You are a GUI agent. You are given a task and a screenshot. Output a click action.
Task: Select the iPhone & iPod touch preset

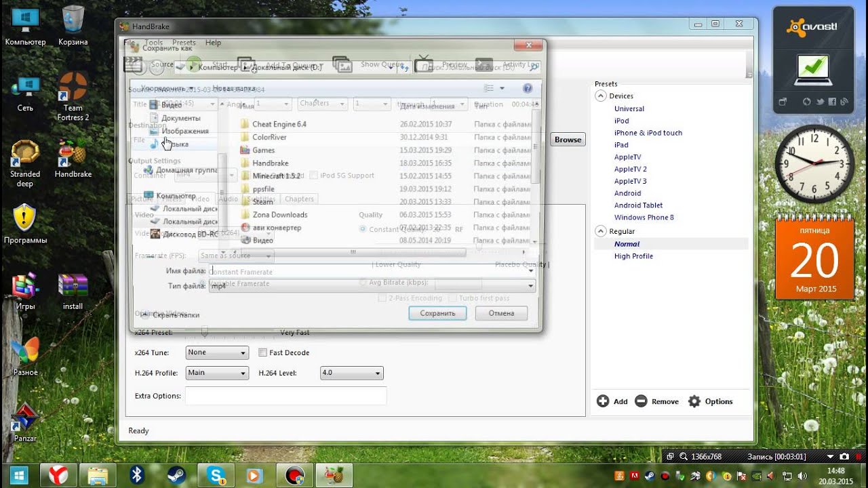[648, 133]
